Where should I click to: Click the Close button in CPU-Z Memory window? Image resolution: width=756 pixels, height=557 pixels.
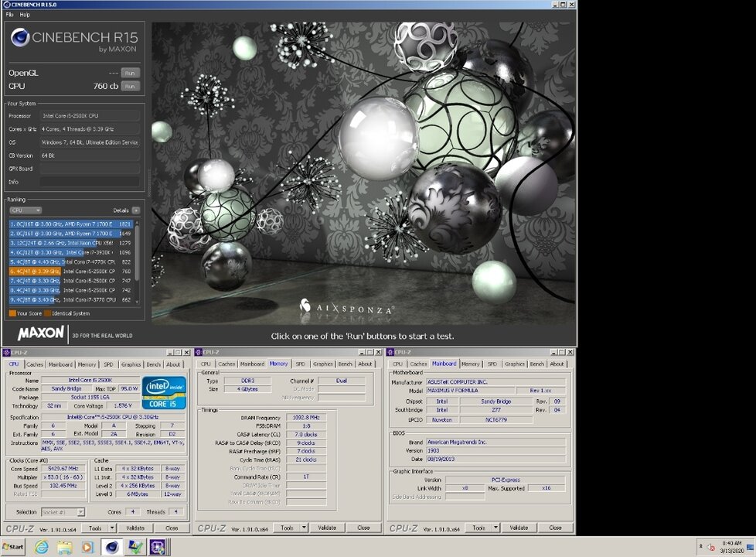[364, 528]
